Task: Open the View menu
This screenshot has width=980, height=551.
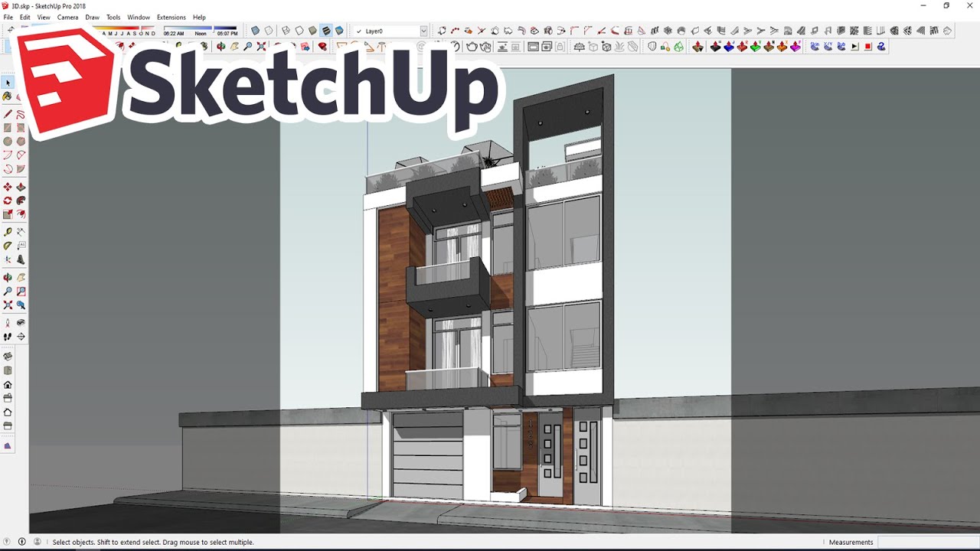Action: coord(44,17)
